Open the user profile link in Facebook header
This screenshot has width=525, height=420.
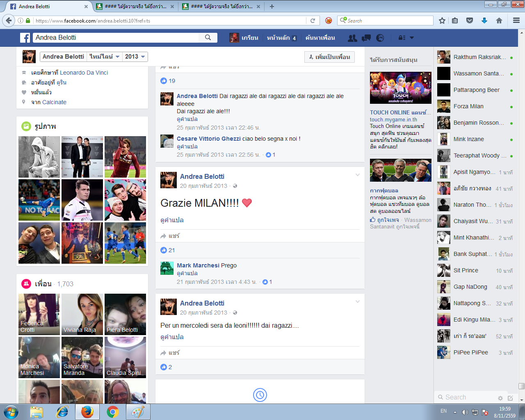[244, 38]
